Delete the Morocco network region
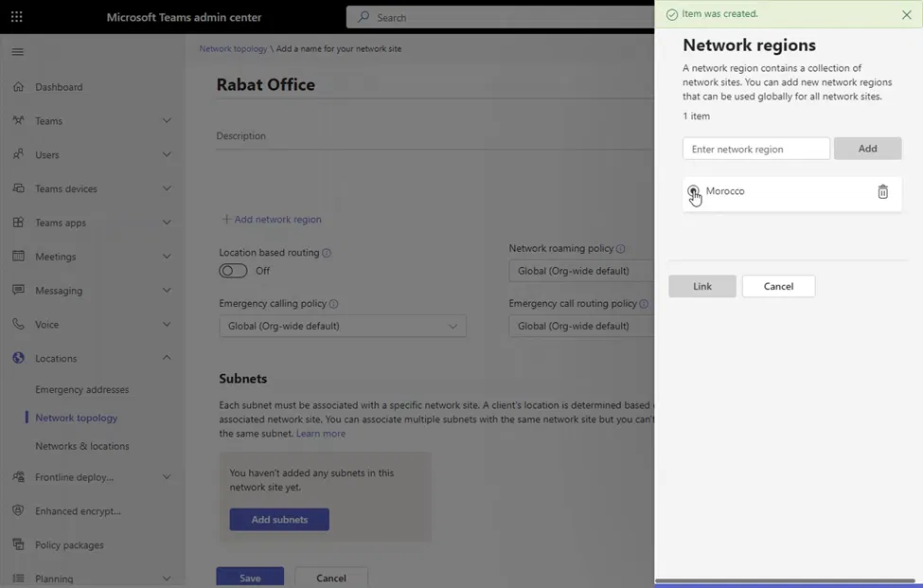 click(882, 192)
